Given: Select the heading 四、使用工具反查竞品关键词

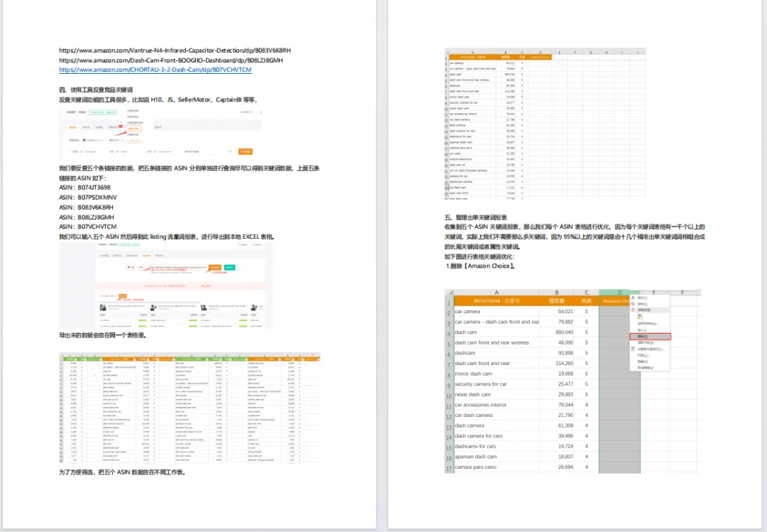Looking at the screenshot, I should (x=96, y=89).
